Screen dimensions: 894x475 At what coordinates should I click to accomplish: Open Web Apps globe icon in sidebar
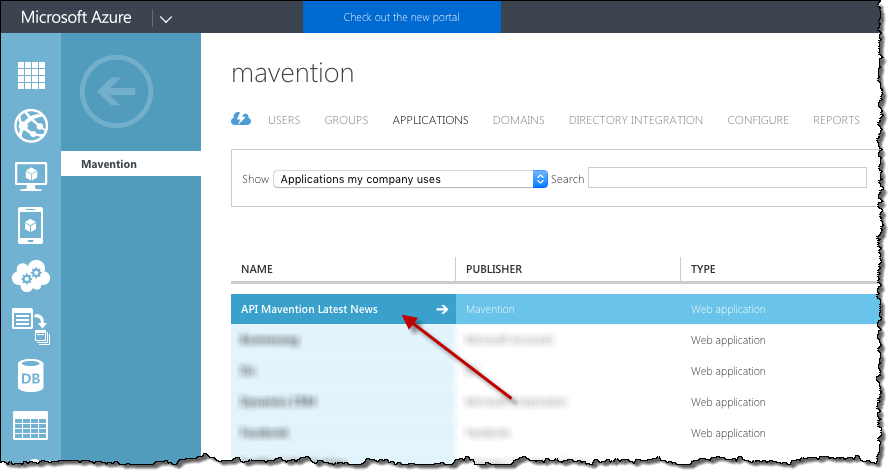coord(31,125)
